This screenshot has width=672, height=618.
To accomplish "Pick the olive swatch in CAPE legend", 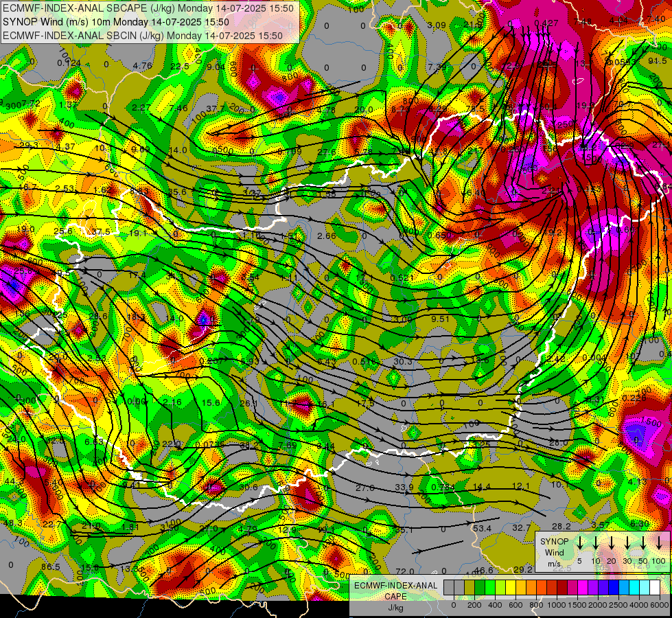I will coord(470,588).
